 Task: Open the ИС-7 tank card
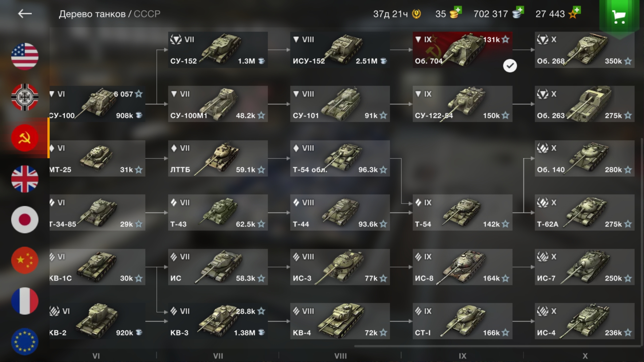(585, 267)
